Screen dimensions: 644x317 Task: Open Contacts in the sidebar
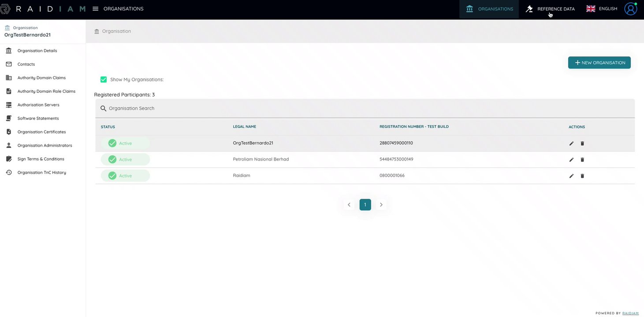(26, 64)
